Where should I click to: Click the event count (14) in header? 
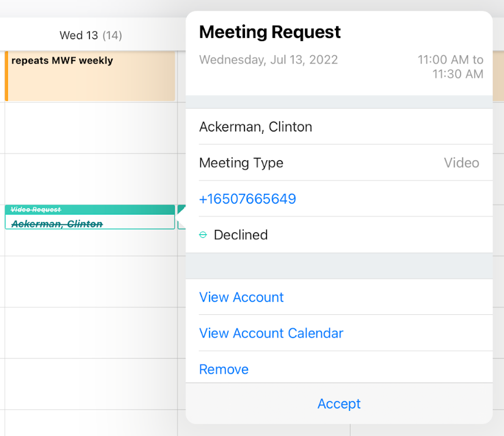[x=112, y=35]
